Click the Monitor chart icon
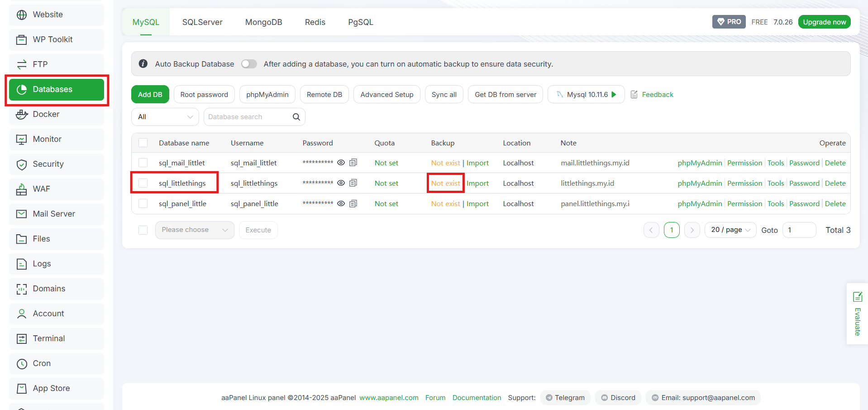This screenshot has width=868, height=410. tap(22, 140)
